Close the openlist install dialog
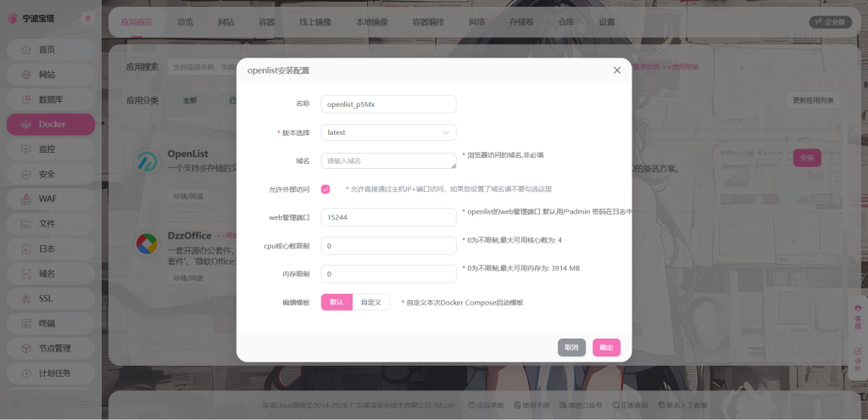 pos(617,70)
